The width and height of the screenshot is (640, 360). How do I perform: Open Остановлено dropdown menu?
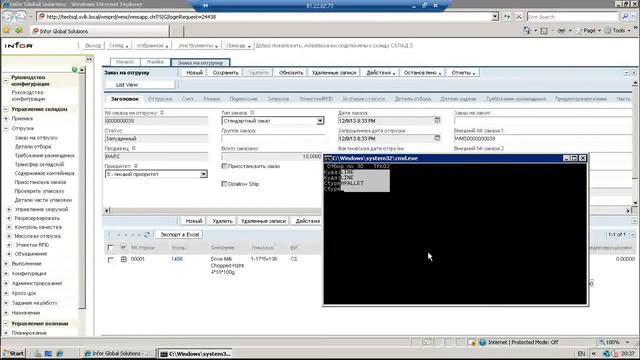(422, 73)
